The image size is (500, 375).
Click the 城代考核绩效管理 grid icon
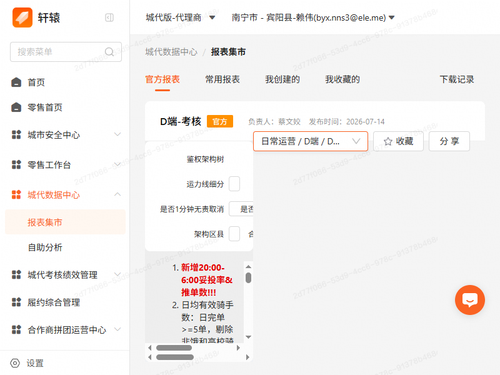pos(16,274)
